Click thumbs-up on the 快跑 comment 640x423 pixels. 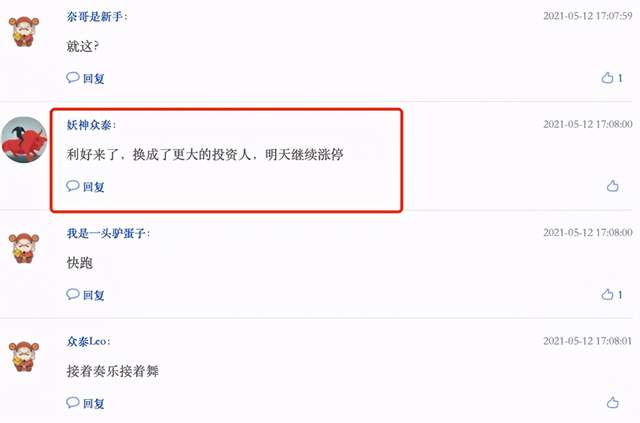click(x=607, y=294)
